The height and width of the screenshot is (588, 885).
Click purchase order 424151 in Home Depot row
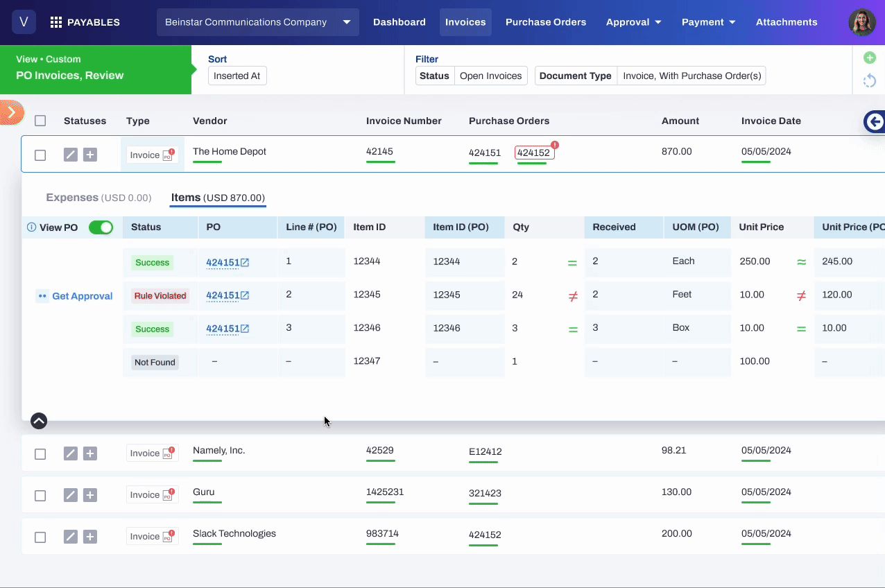pyautogui.click(x=485, y=153)
